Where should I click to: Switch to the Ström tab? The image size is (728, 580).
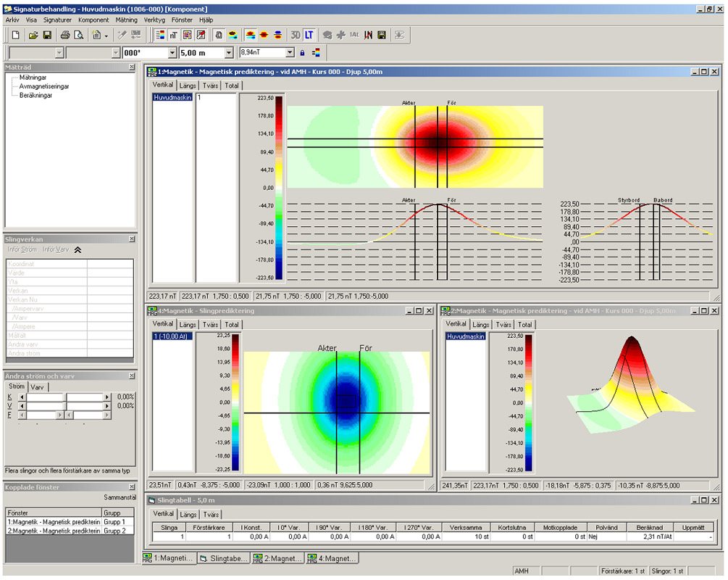(17, 386)
